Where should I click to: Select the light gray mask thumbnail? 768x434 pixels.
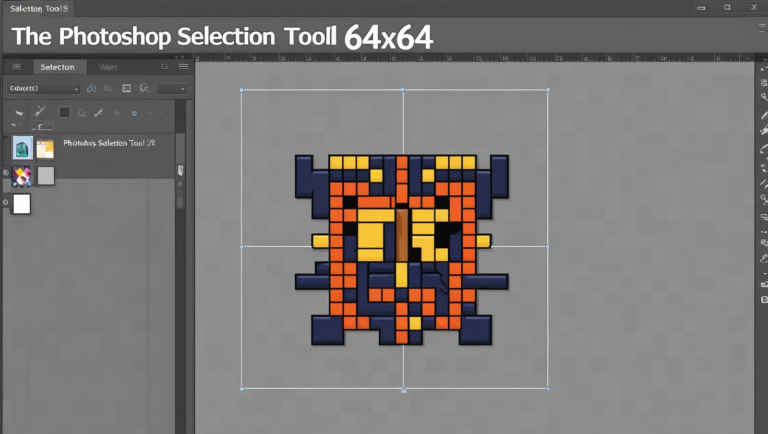[46, 176]
